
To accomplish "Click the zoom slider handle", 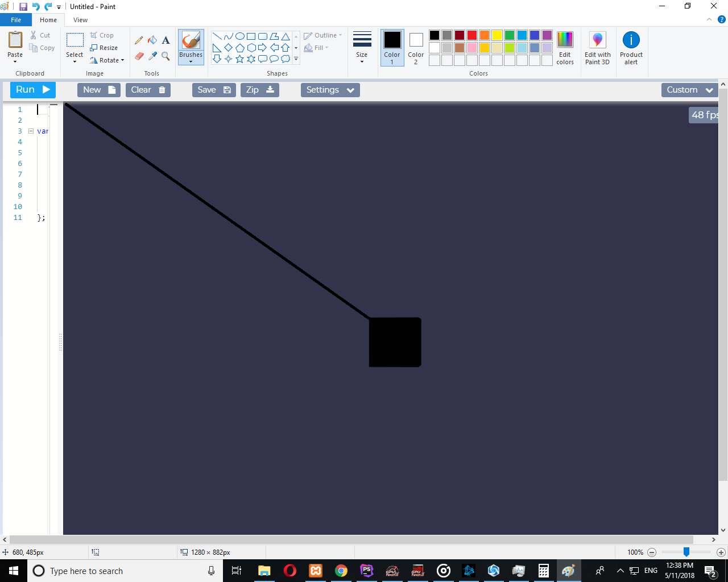I will coord(686,552).
